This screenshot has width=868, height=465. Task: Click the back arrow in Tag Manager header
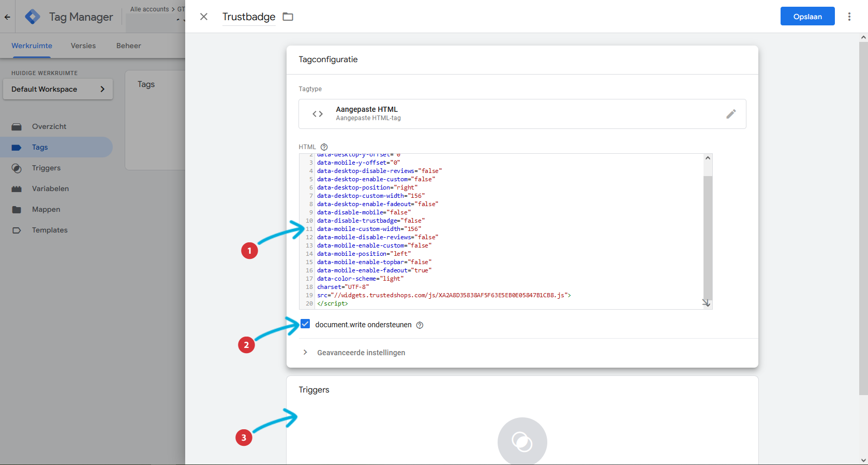pos(7,17)
